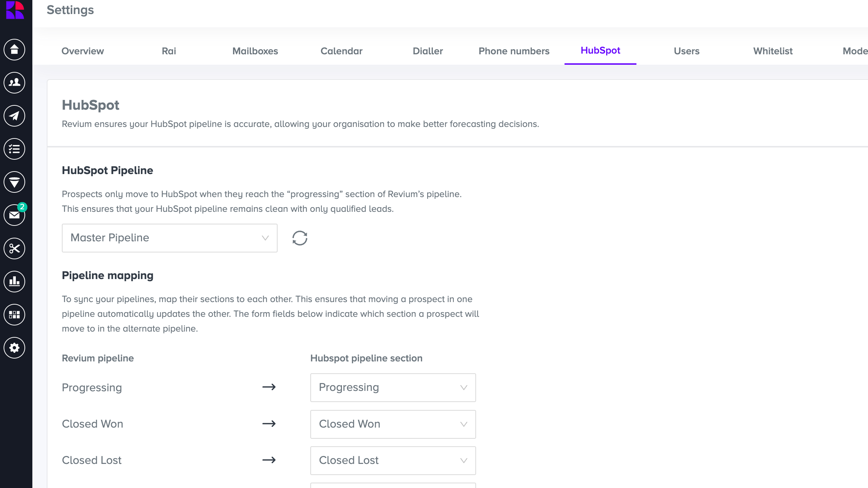Click the scissors snippets icon
The height and width of the screenshot is (488, 868).
[x=14, y=248]
